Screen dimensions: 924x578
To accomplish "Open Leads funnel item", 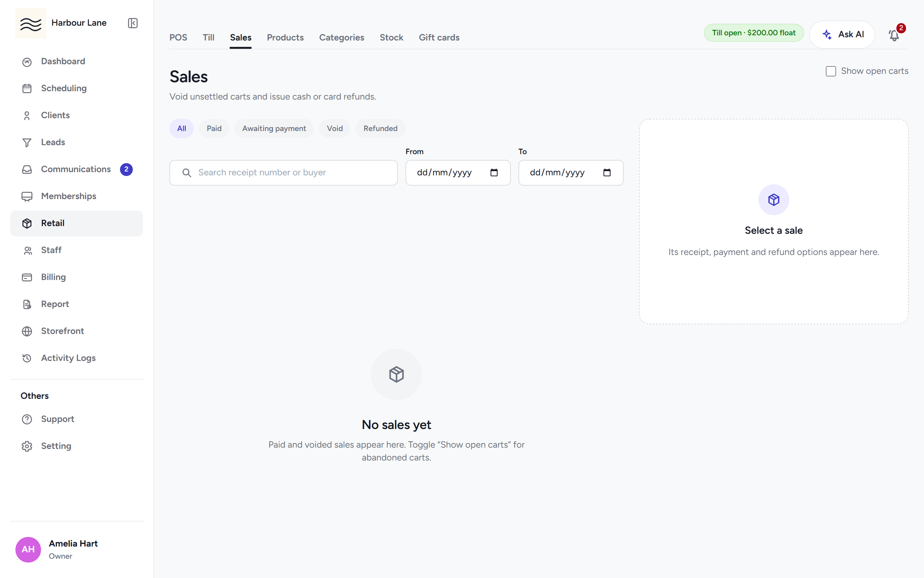I will click(x=76, y=142).
